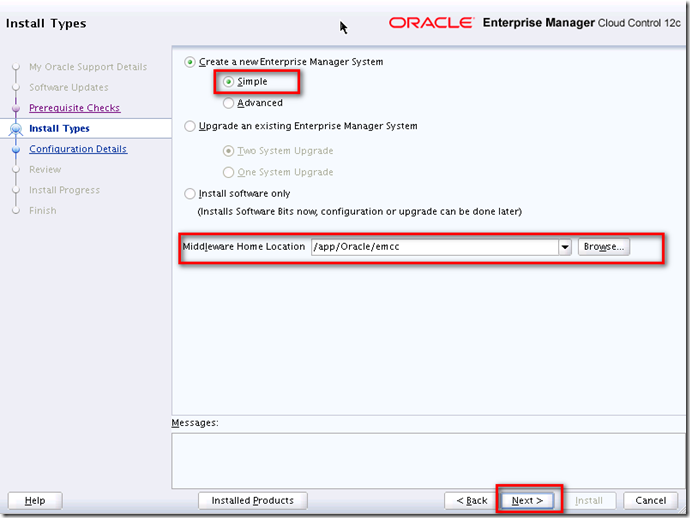690x518 pixels.
Task: Click the Installs Software Bits now note
Action: (360, 212)
